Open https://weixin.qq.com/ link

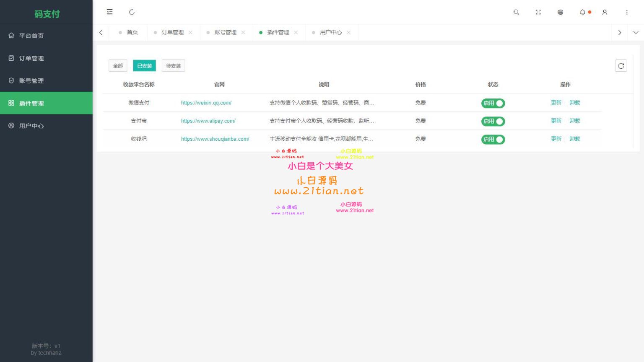(206, 103)
